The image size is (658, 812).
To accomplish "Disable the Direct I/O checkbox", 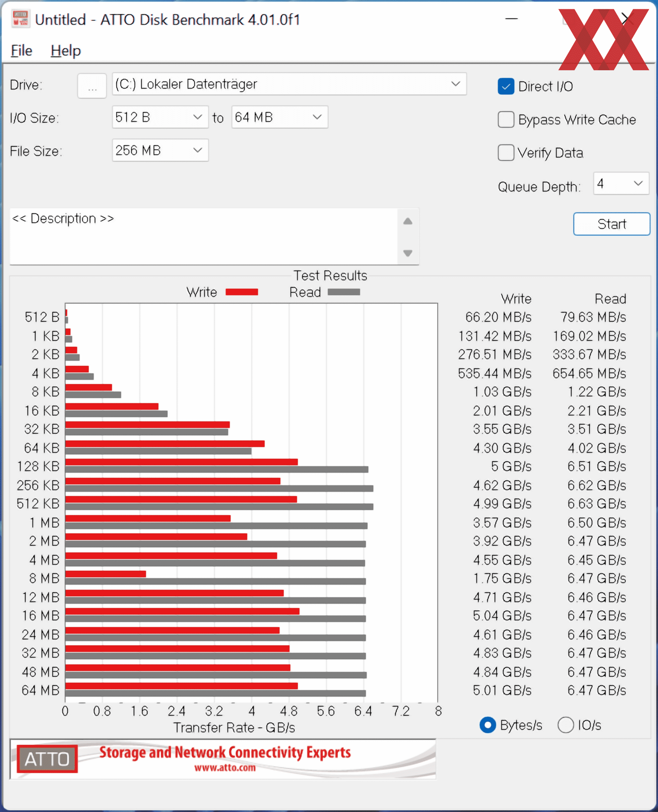I will 505,86.
